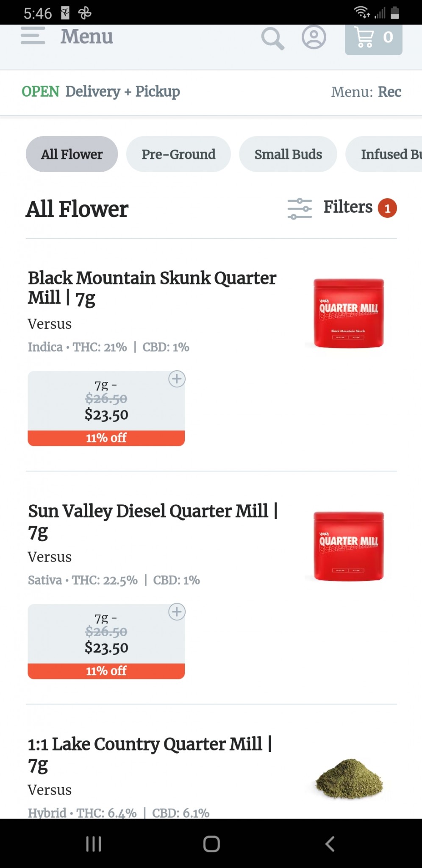This screenshot has height=868, width=422.
Task: Add Black Mountain Skunk 7g with plus icon
Action: 177,379
